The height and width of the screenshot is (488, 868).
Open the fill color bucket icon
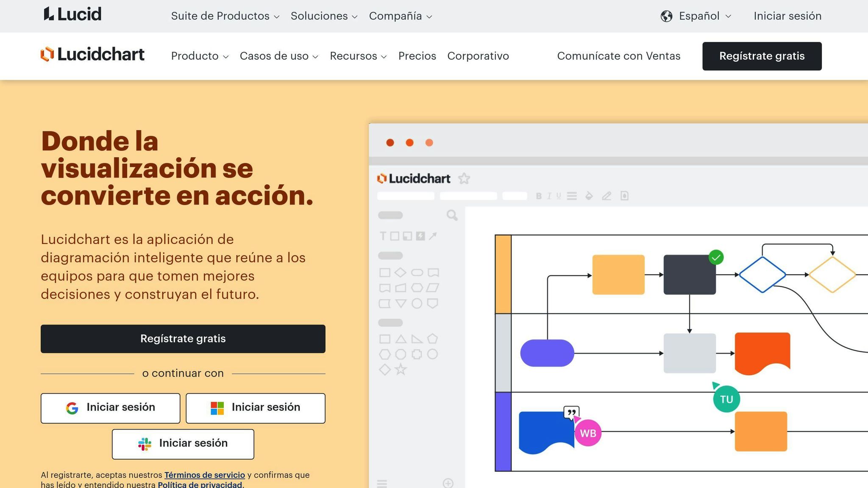click(x=588, y=196)
